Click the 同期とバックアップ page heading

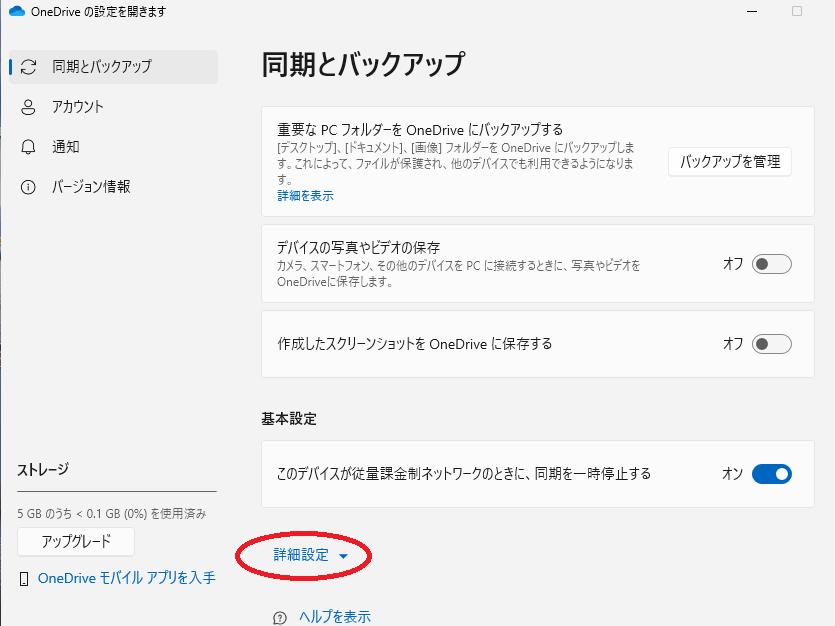pos(363,64)
